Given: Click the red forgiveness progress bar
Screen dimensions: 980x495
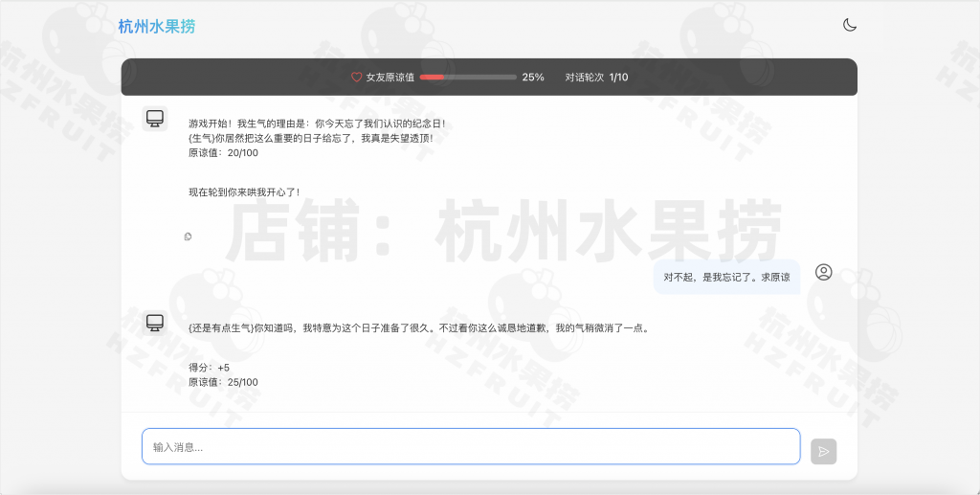Looking at the screenshot, I should [468, 78].
